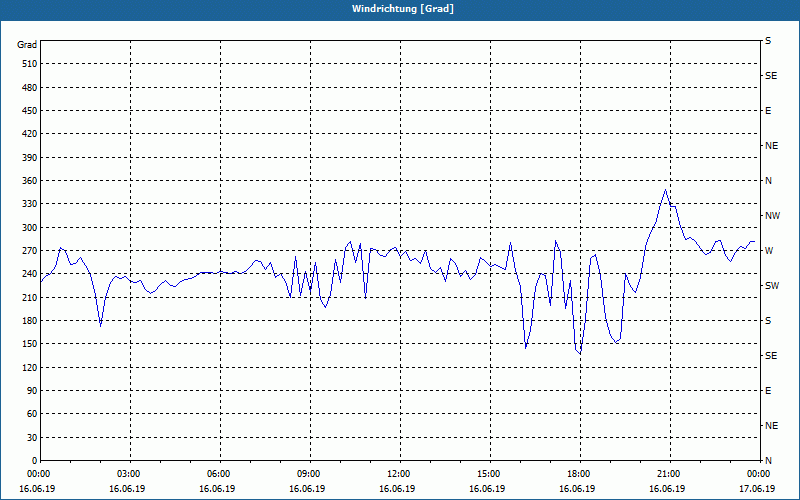This screenshot has width=800, height=500.
Task: Click the SW compass label on the right axis
Action: tap(772, 286)
